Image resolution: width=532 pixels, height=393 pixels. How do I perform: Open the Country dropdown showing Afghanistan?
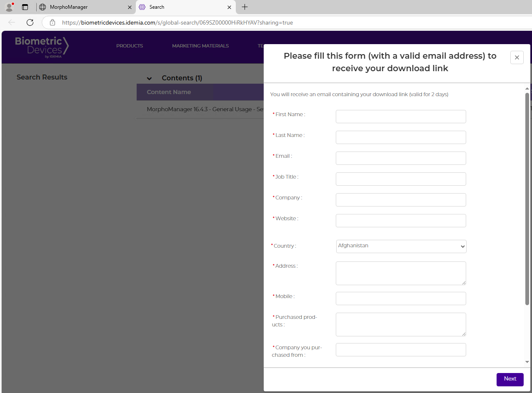tap(401, 246)
